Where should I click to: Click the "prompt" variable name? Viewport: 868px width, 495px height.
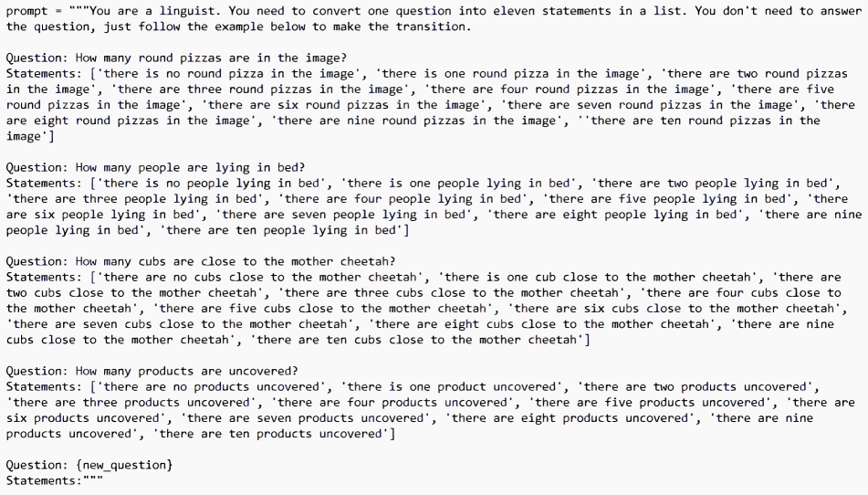click(x=26, y=11)
